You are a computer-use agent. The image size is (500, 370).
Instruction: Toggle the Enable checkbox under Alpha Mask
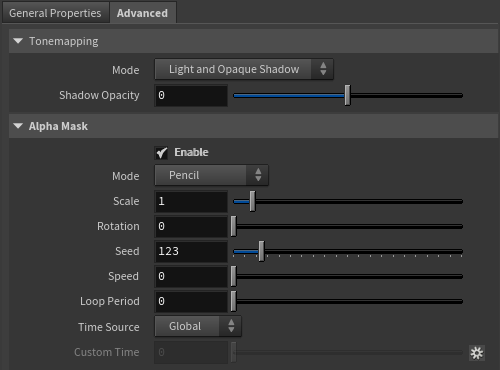click(162, 153)
